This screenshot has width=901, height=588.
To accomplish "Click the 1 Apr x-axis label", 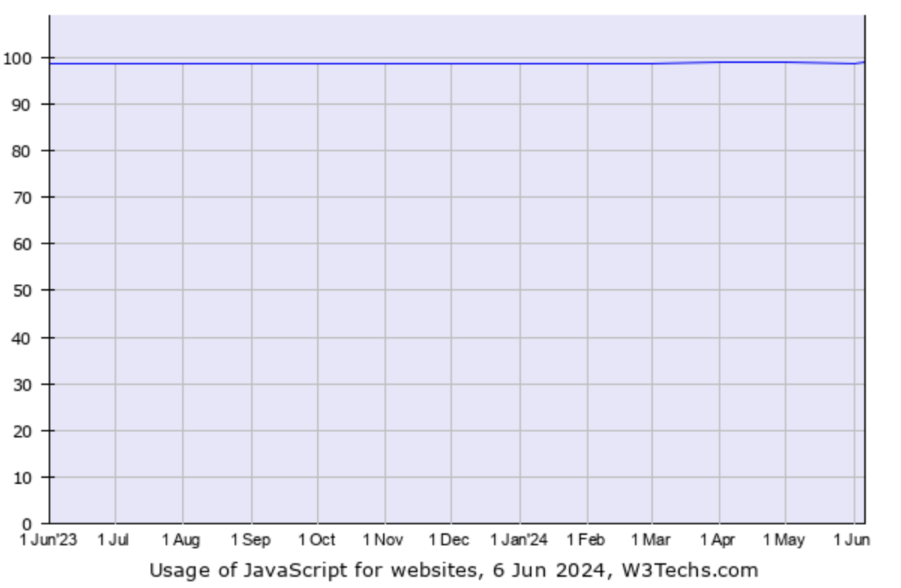I will click(x=718, y=540).
